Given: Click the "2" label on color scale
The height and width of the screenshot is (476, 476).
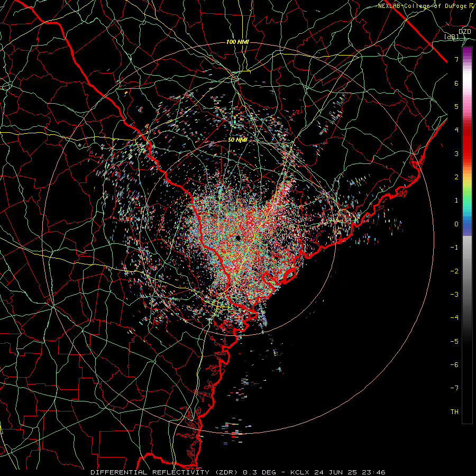Looking at the screenshot, I should tap(456, 177).
